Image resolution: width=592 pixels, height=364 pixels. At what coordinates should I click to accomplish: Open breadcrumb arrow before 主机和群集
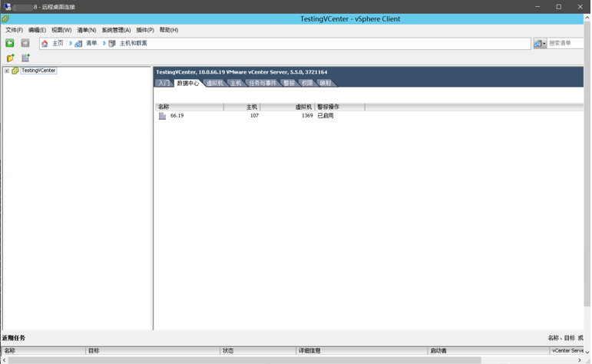[x=104, y=44]
